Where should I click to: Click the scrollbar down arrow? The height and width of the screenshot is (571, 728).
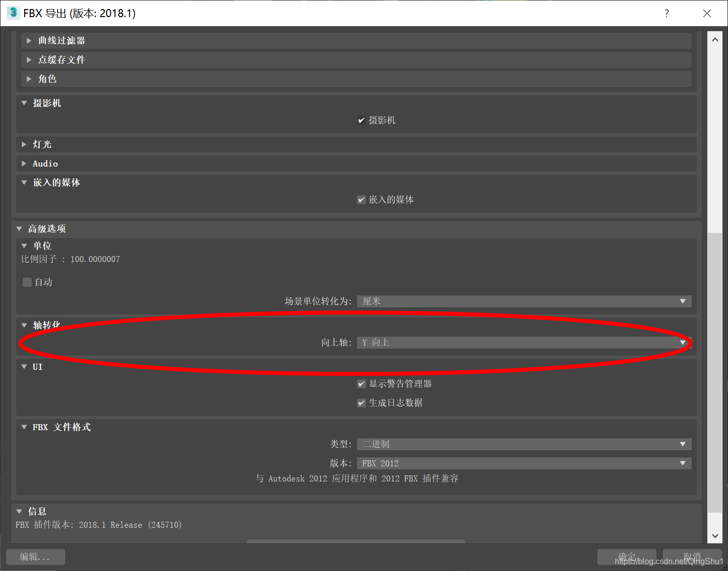pyautogui.click(x=715, y=536)
